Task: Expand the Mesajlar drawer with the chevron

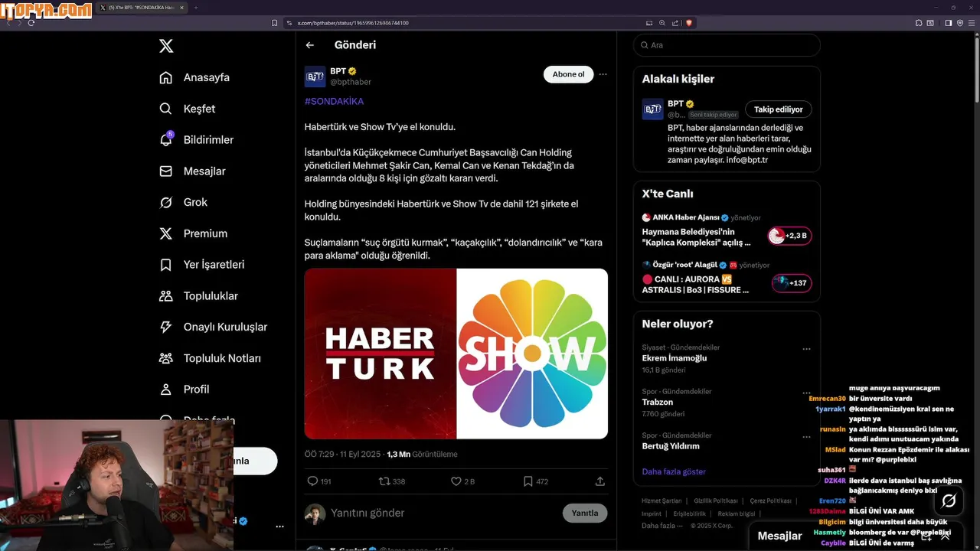Action: pyautogui.click(x=945, y=536)
